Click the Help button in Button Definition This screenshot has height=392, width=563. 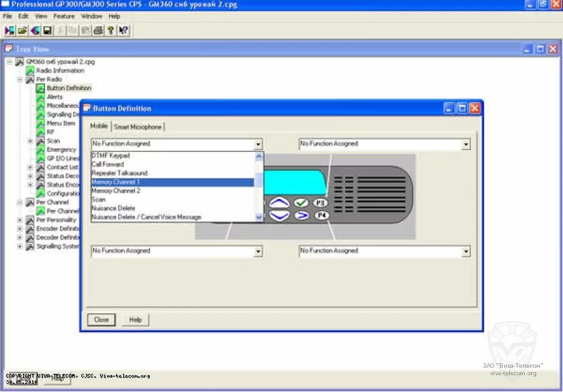point(135,319)
